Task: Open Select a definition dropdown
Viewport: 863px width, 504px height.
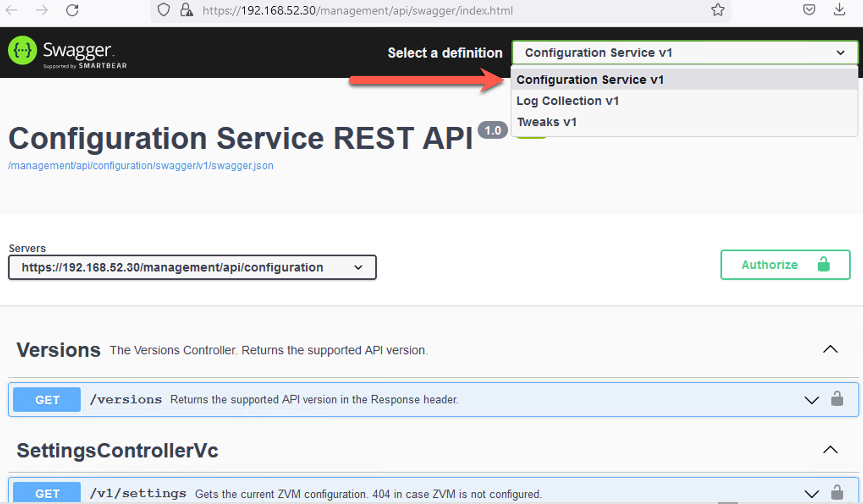Action: [685, 53]
